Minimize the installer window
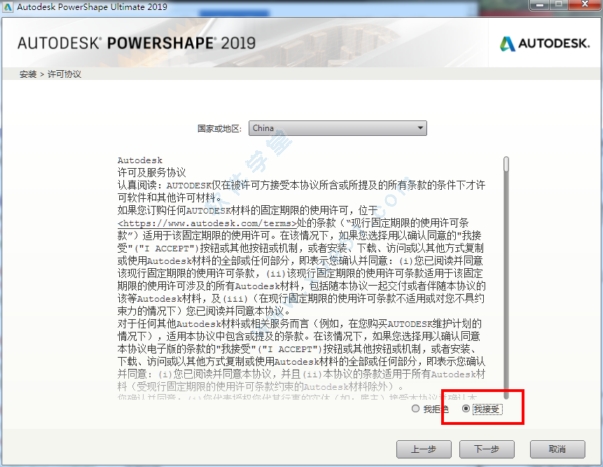 coord(540,5)
